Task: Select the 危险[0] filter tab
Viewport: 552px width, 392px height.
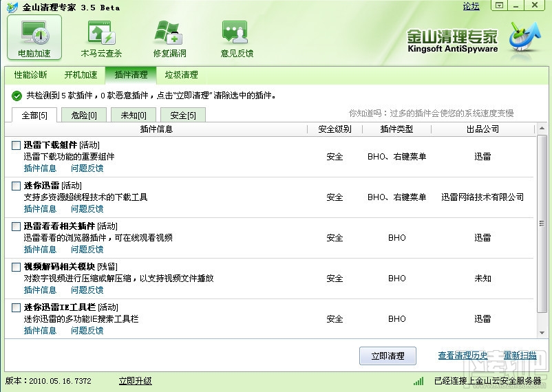Action: pyautogui.click(x=84, y=115)
